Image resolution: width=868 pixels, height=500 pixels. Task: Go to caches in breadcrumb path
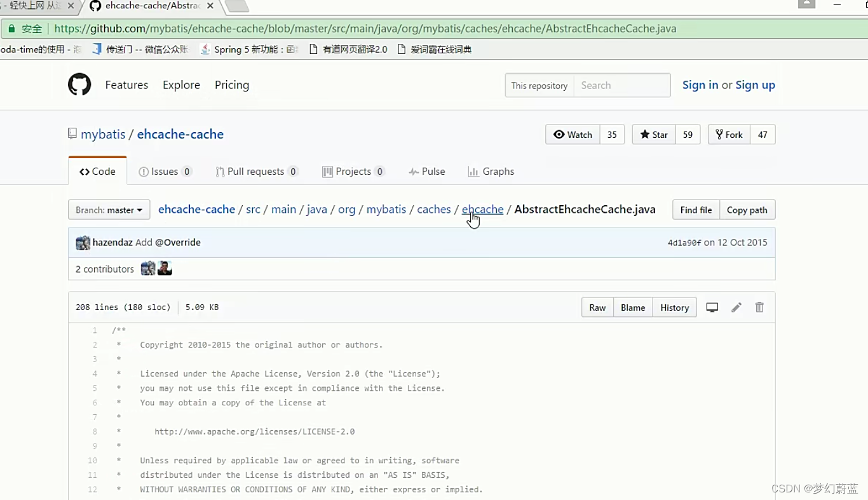point(434,209)
